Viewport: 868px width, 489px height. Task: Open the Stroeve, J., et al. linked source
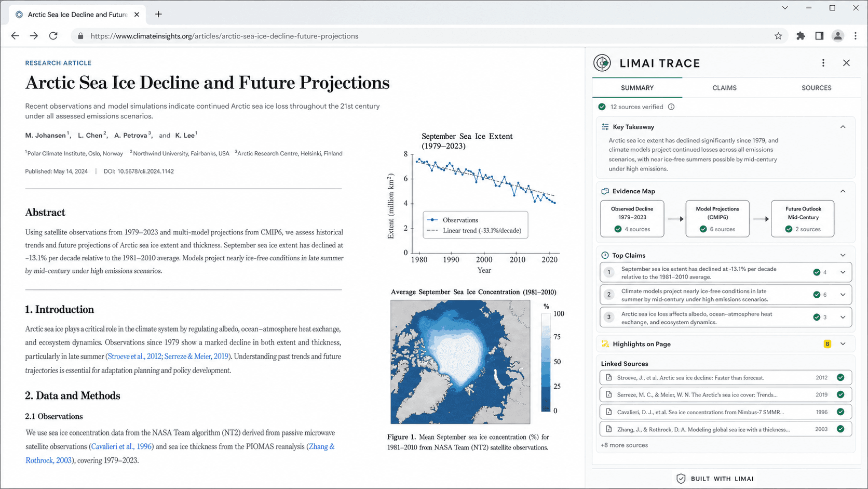coord(726,378)
